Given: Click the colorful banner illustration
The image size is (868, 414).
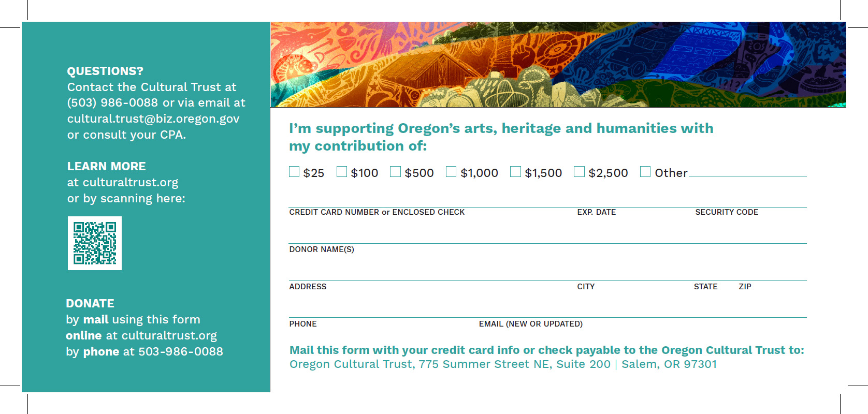Looking at the screenshot, I should pos(558,65).
